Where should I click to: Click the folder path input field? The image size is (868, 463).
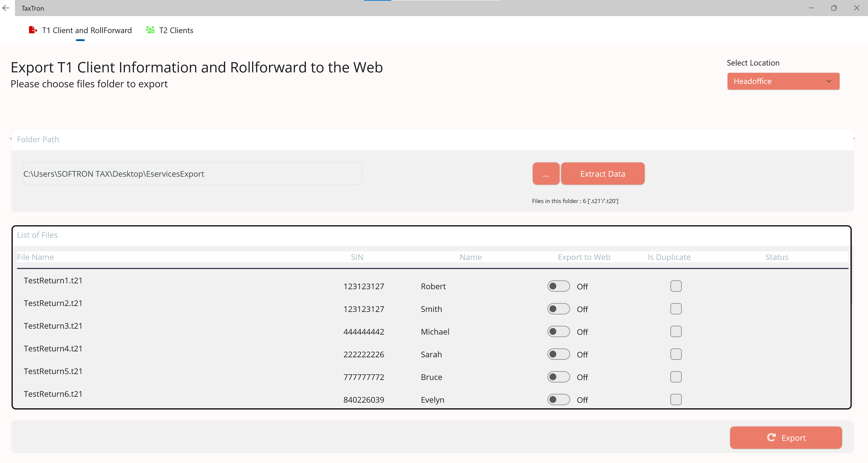click(x=192, y=174)
